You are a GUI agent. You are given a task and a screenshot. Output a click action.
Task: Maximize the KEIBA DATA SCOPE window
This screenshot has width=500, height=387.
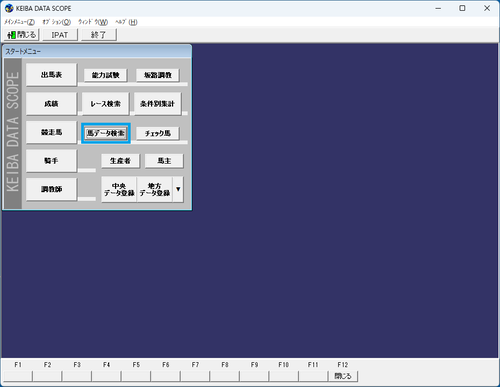pyautogui.click(x=462, y=8)
